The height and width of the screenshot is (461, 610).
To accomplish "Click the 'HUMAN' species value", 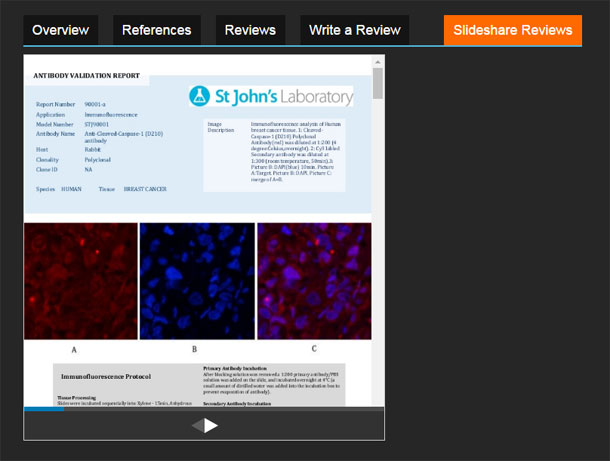I will 71,189.
